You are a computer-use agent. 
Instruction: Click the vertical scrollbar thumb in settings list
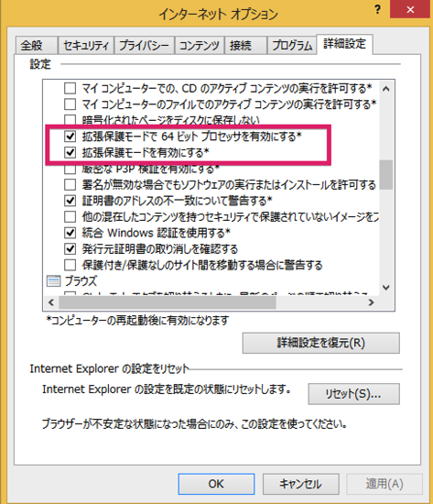[386, 175]
